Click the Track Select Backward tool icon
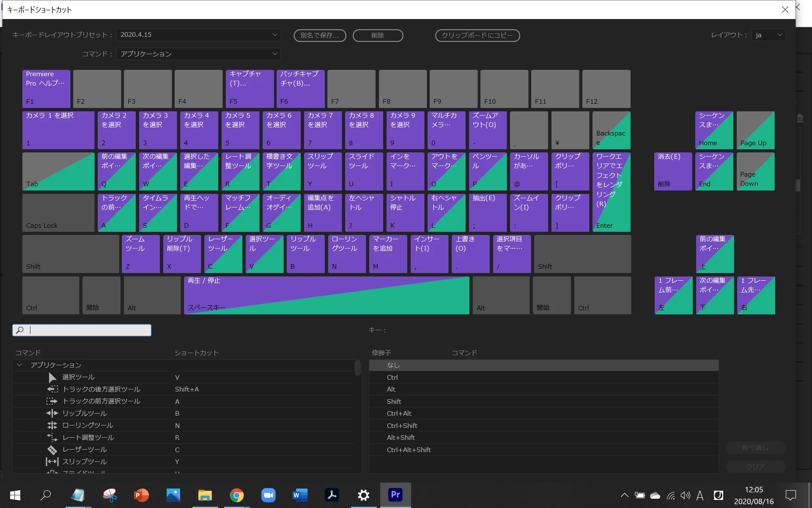The image size is (812, 508). (x=52, y=389)
